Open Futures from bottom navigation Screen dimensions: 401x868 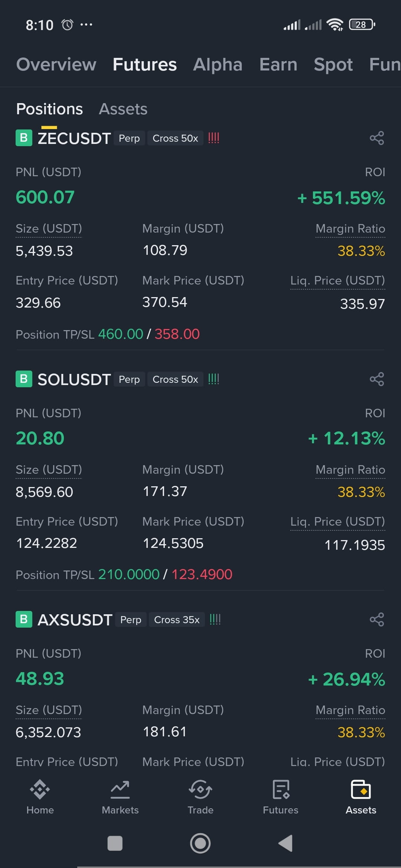(281, 797)
